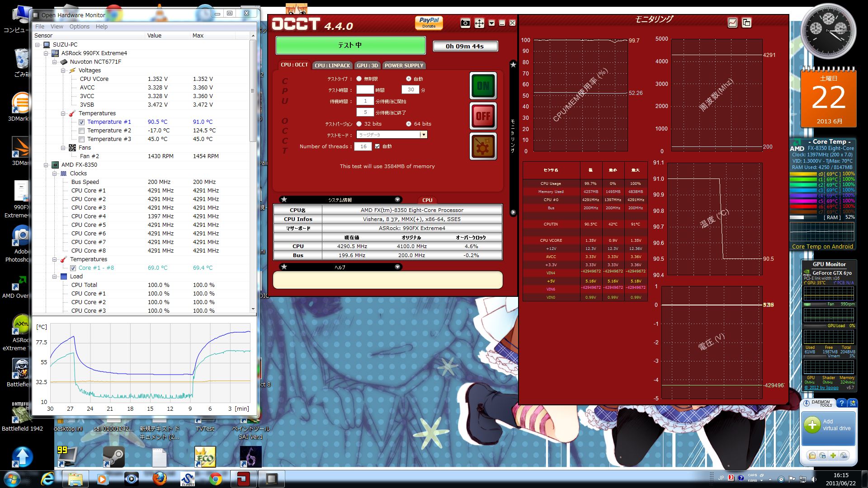Expand the システム情報 section dropdown arrow
The width and height of the screenshot is (868, 488).
(397, 199)
